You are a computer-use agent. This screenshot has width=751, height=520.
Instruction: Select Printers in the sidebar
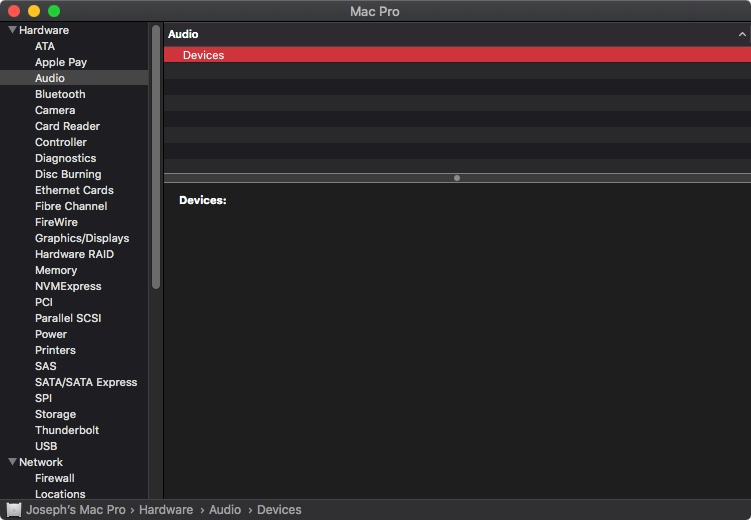[55, 350]
